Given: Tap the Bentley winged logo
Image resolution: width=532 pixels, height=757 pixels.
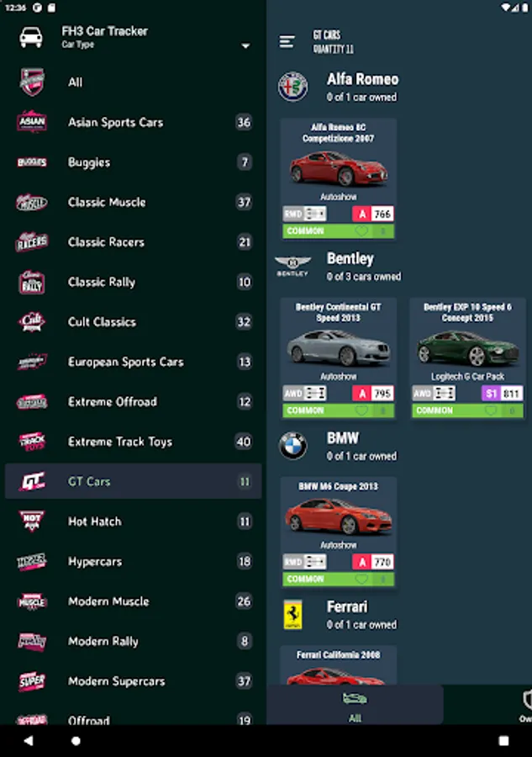Looking at the screenshot, I should pyautogui.click(x=292, y=266).
